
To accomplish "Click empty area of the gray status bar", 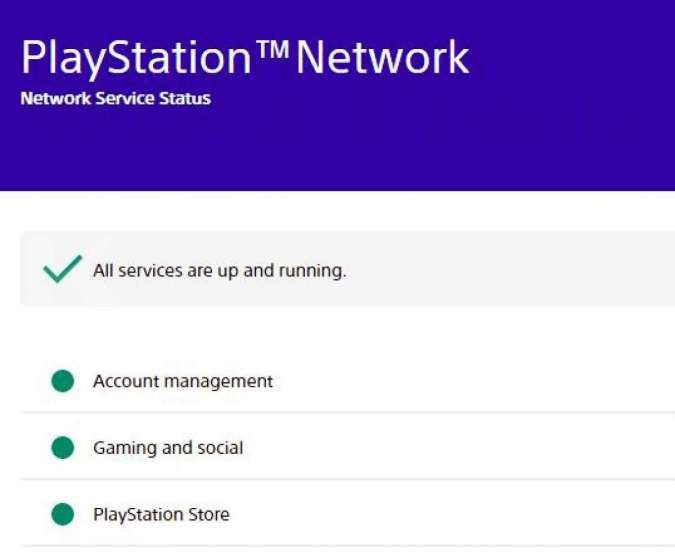I will [x=520, y=270].
